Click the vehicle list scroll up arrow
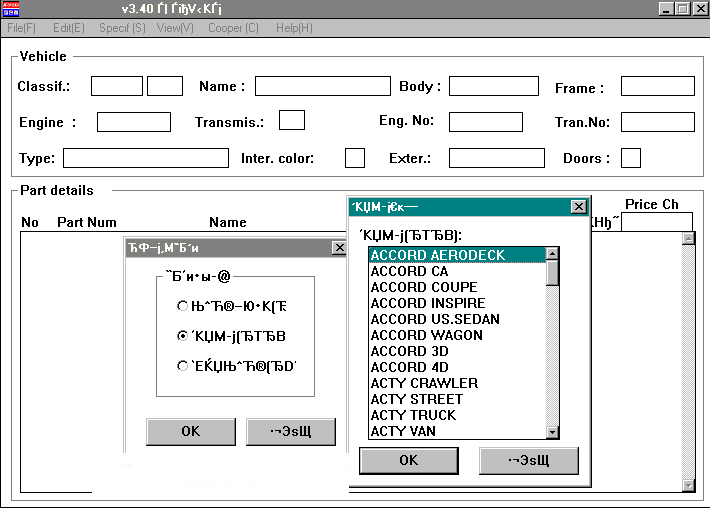 [552, 254]
